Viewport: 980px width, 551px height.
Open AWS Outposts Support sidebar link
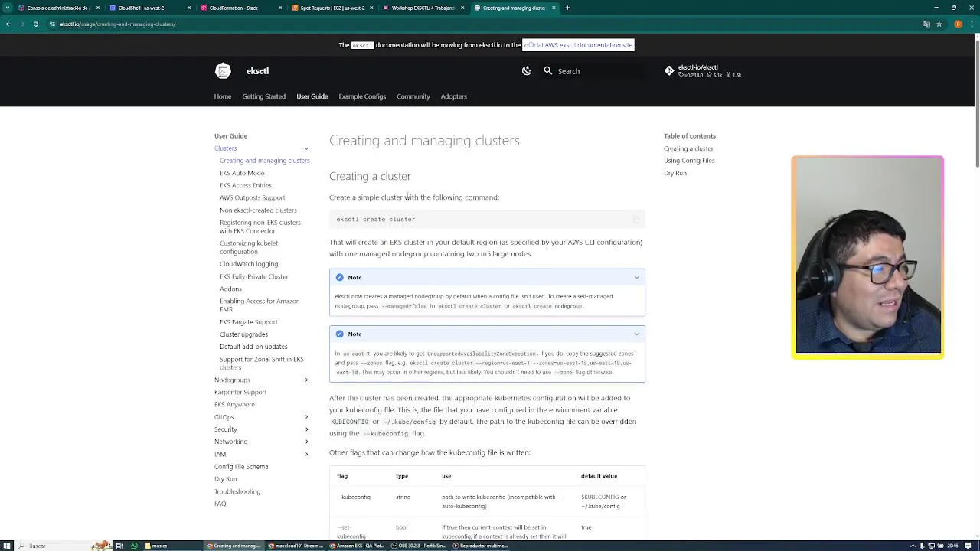point(252,197)
